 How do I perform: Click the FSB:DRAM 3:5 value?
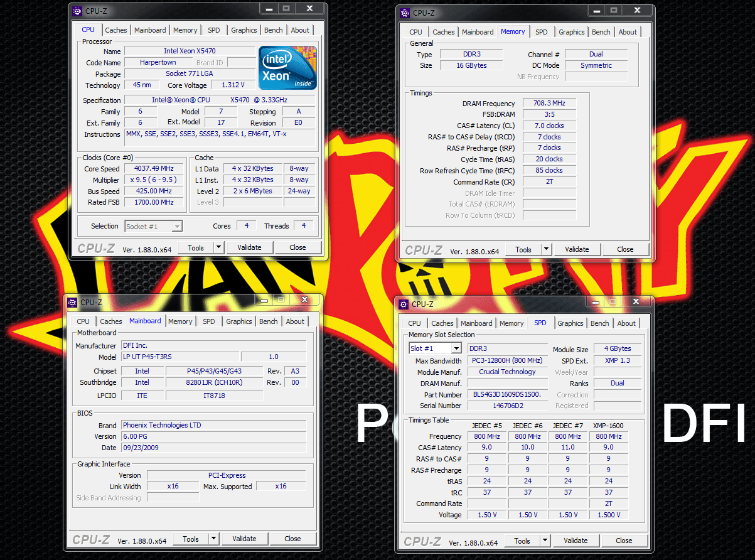(549, 114)
